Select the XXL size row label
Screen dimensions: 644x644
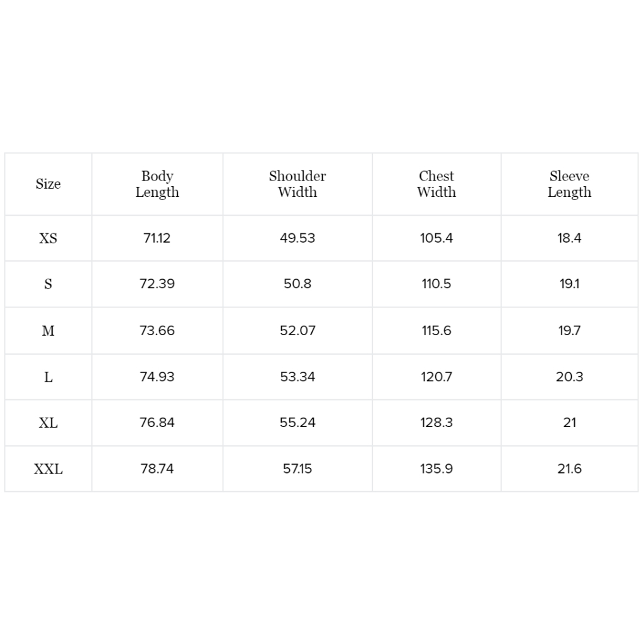[x=48, y=469]
